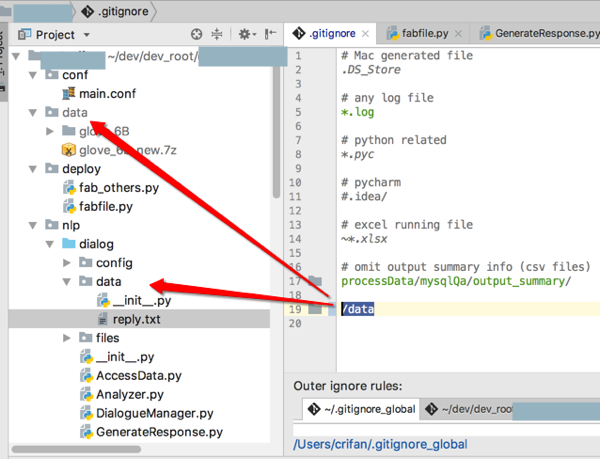Expand the glove 6B folder
The image size is (600, 459).
point(50,131)
